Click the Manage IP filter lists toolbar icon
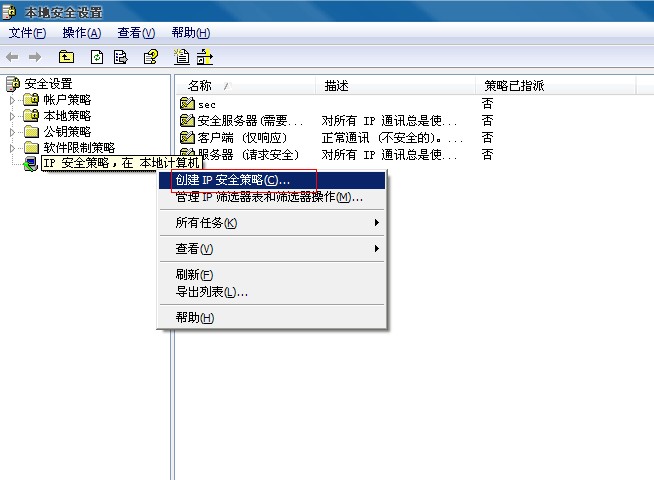Image resolution: width=654 pixels, height=480 pixels. coord(204,57)
